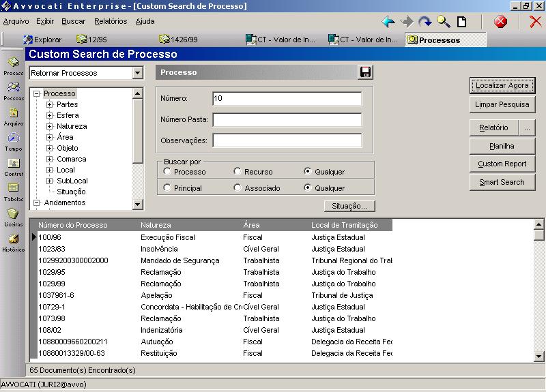
Task: Switch to the 1426/99 tab
Action: [x=179, y=40]
